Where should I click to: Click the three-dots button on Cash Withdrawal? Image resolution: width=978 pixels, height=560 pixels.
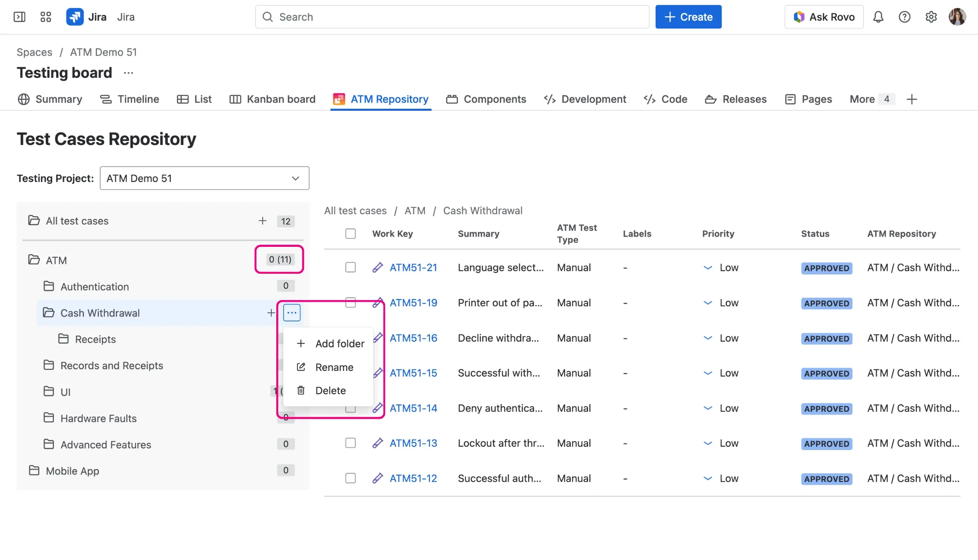pos(291,313)
